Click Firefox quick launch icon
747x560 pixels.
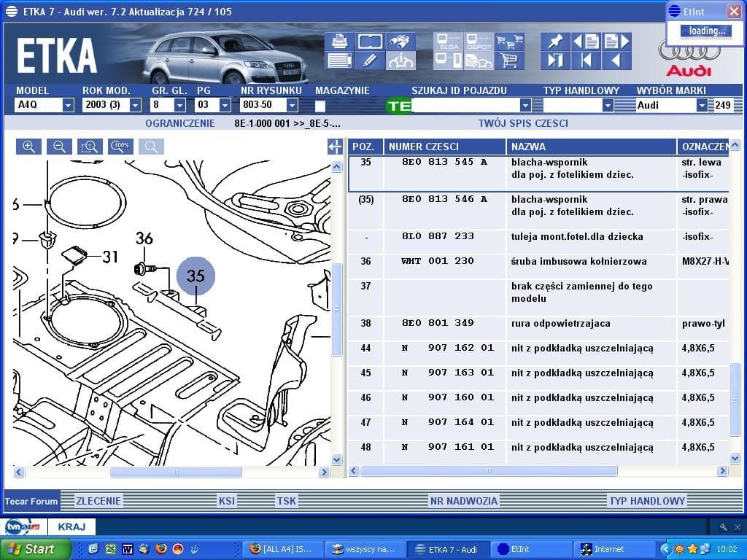160,549
